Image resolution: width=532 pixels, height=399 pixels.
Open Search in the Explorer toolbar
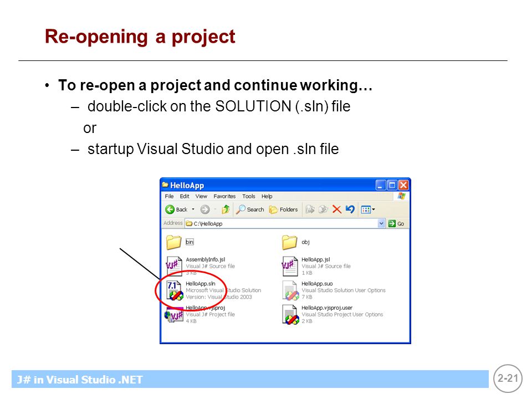click(250, 209)
